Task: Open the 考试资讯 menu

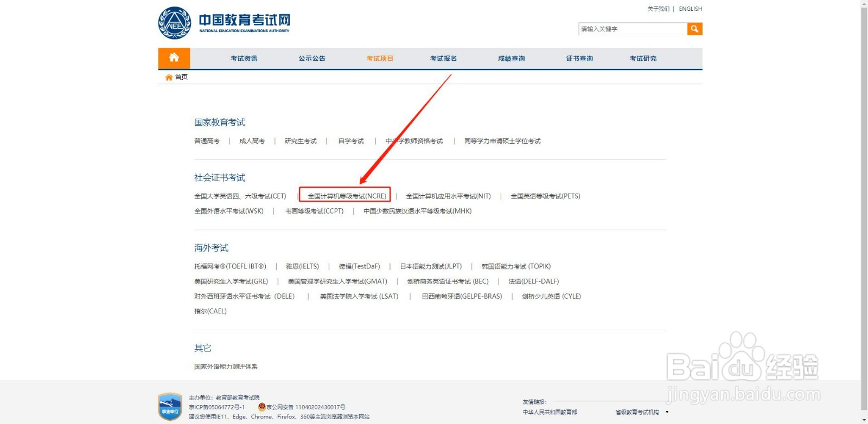Action: click(x=244, y=59)
